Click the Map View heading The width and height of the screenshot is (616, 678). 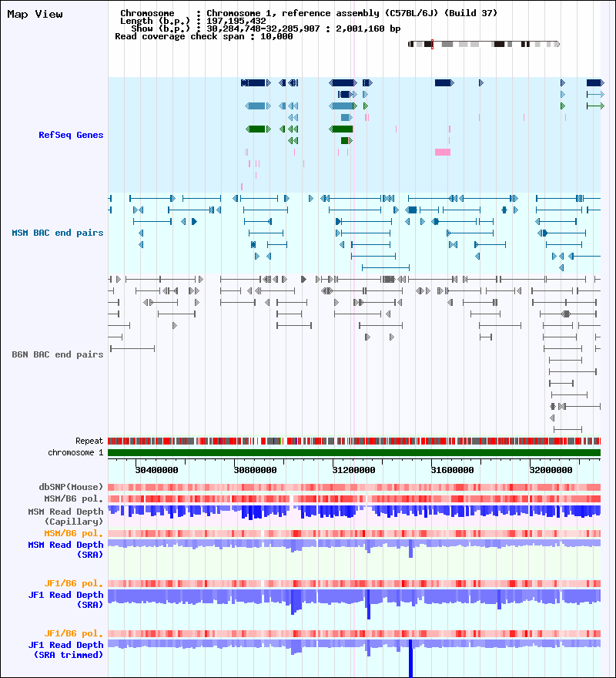point(35,15)
